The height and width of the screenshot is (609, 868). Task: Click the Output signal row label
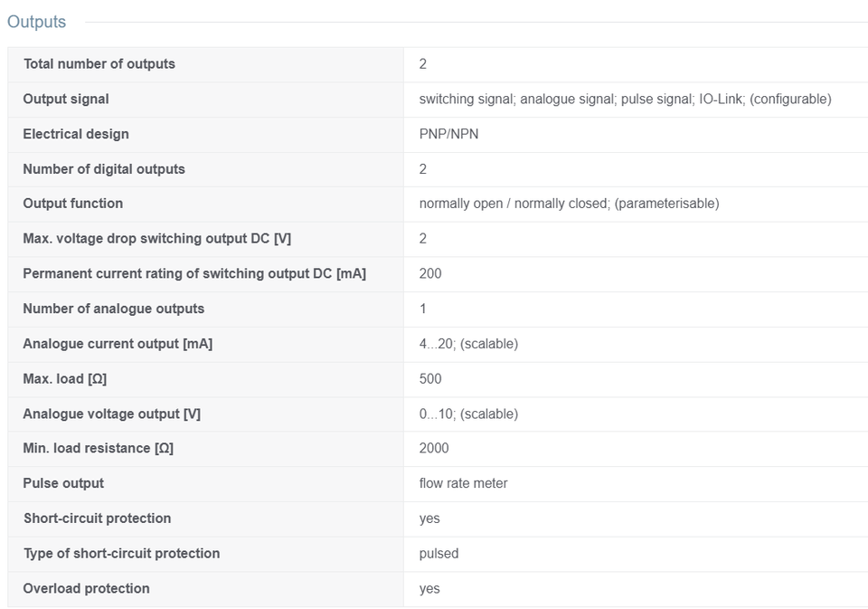(x=66, y=99)
